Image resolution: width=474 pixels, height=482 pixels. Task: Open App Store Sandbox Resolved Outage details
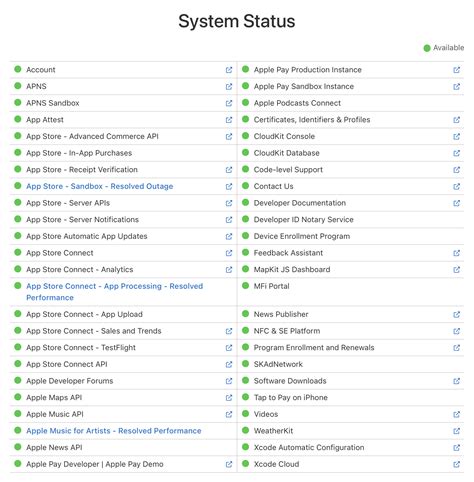coord(100,186)
